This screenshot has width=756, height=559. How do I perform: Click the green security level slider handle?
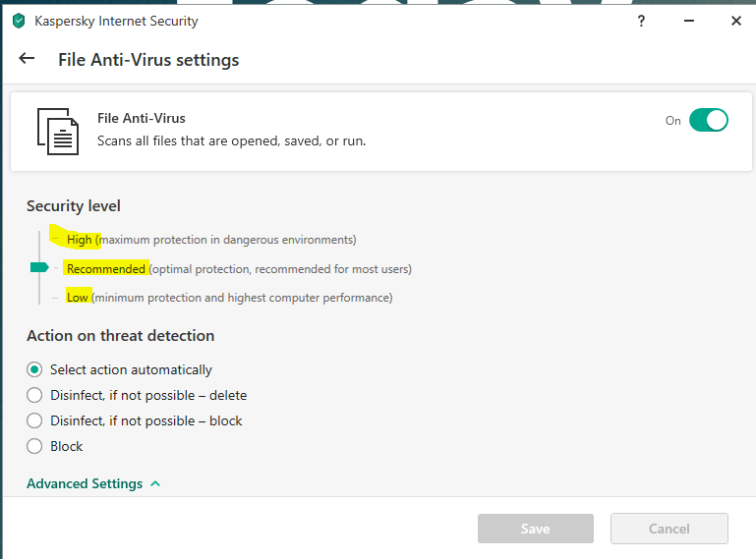coord(39,267)
